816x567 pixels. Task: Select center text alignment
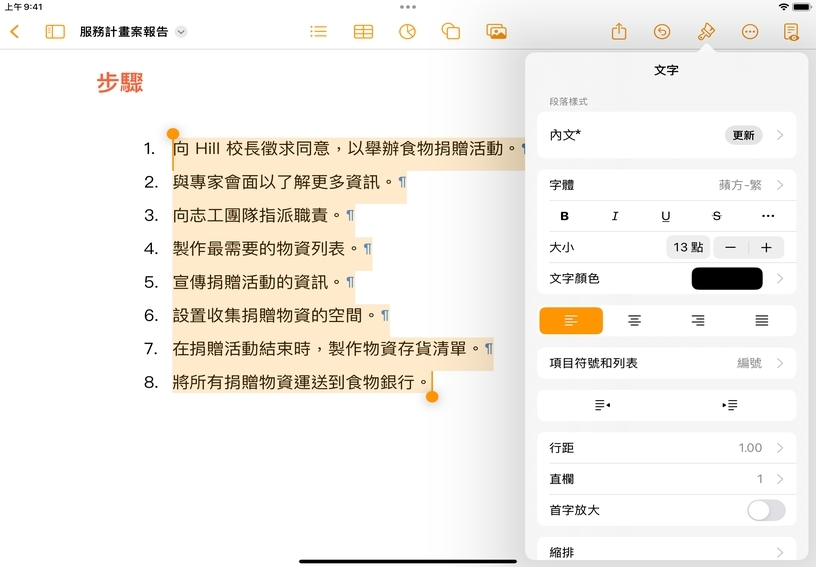(x=634, y=321)
